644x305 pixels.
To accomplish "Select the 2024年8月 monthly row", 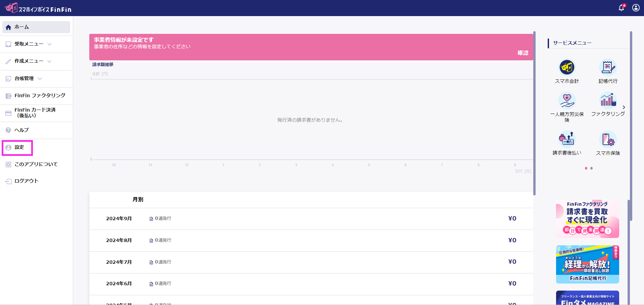I will pyautogui.click(x=311, y=241).
